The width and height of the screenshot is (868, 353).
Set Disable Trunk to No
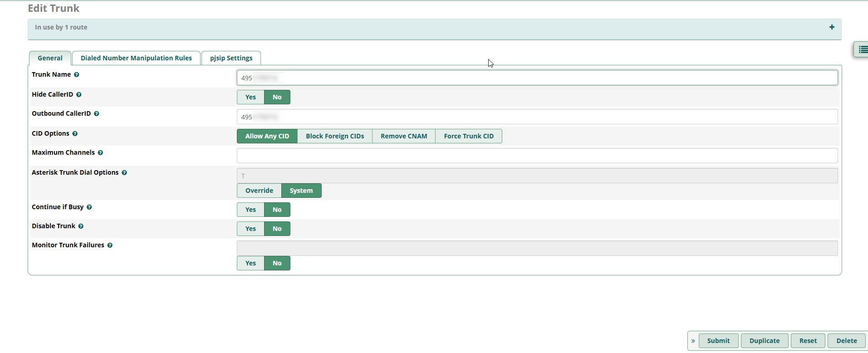click(x=277, y=229)
